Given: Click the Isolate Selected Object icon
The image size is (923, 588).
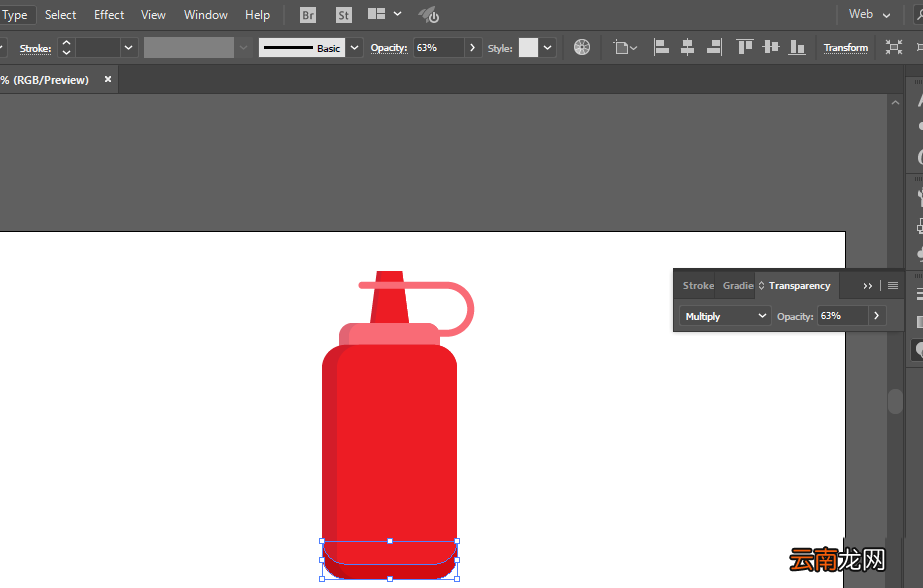Looking at the screenshot, I should tap(894, 47).
